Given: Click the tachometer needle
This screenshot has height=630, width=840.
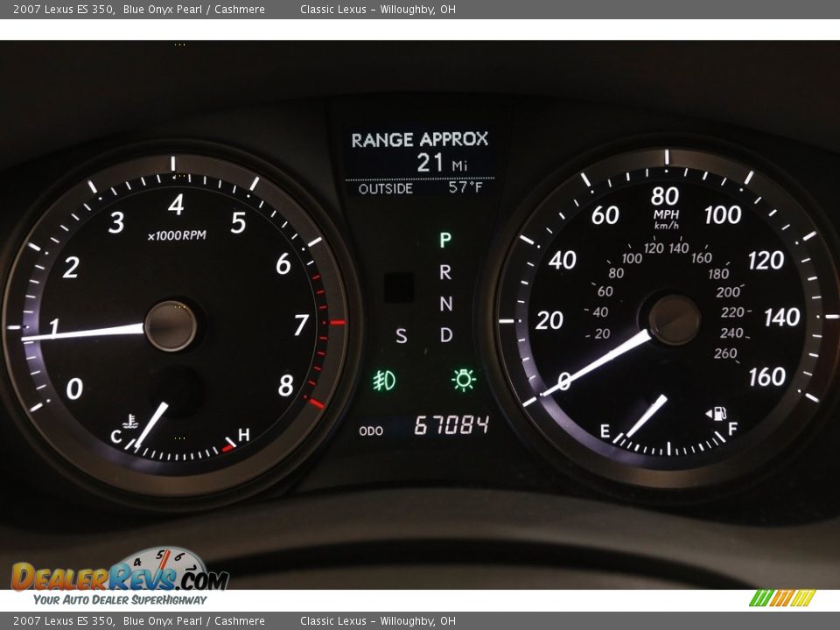Looking at the screenshot, I should (83, 332).
